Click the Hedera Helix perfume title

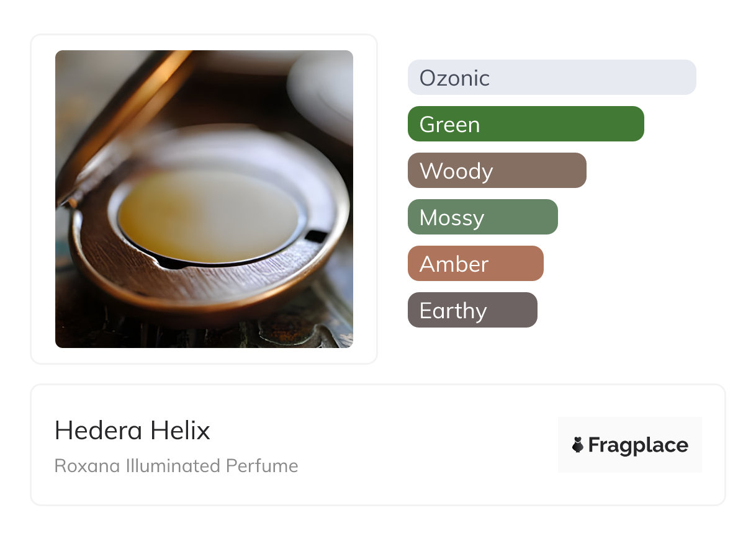pyautogui.click(x=132, y=431)
